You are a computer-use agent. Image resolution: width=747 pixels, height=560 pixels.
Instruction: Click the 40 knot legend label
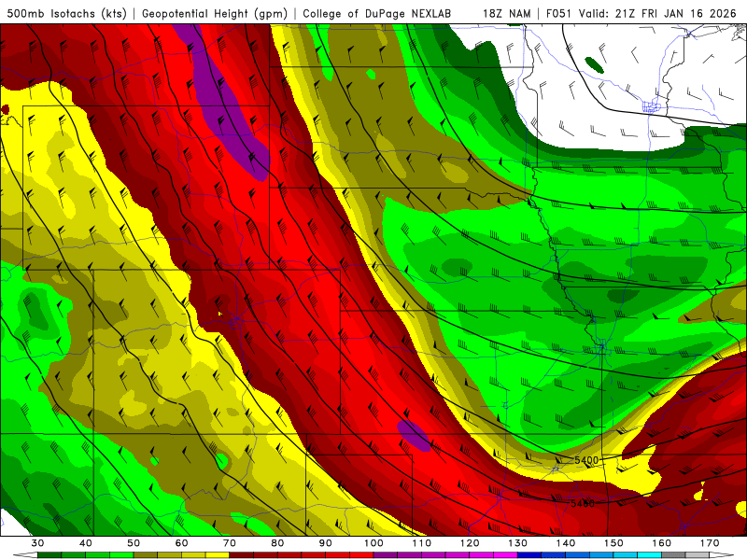pos(86,543)
